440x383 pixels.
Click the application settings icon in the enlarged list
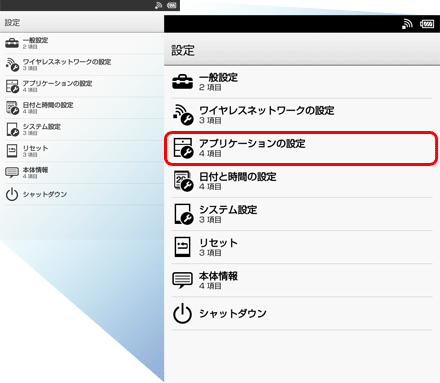[x=183, y=148]
